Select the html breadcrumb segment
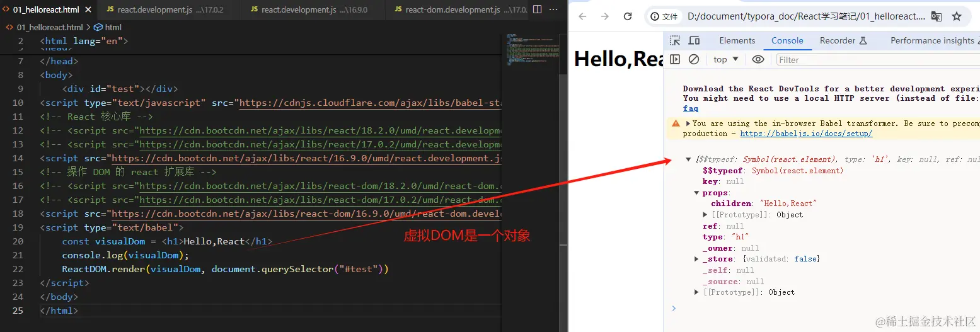 108,27
